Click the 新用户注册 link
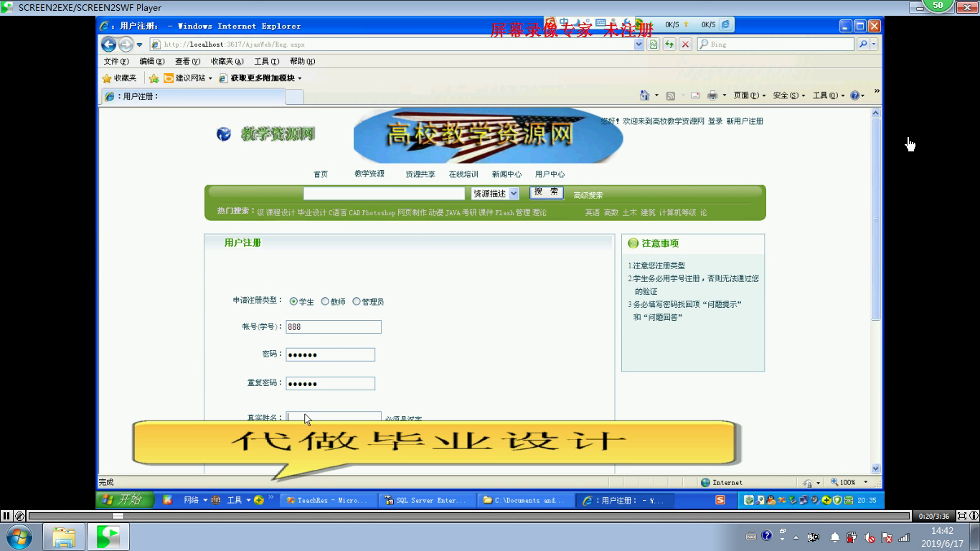Screen dimensions: 980x551 745,121
